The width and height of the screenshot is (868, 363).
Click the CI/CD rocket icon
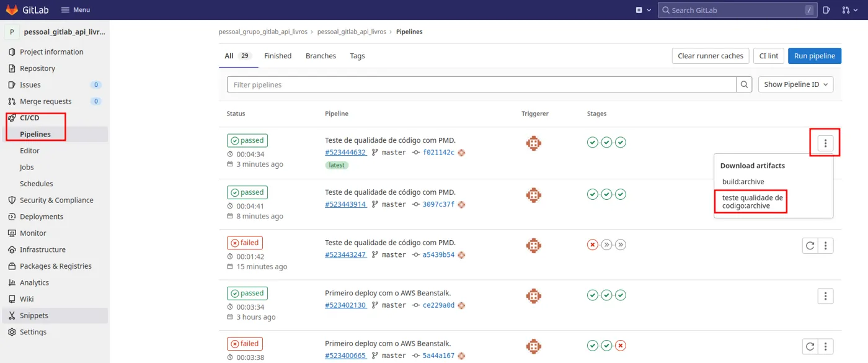point(12,118)
